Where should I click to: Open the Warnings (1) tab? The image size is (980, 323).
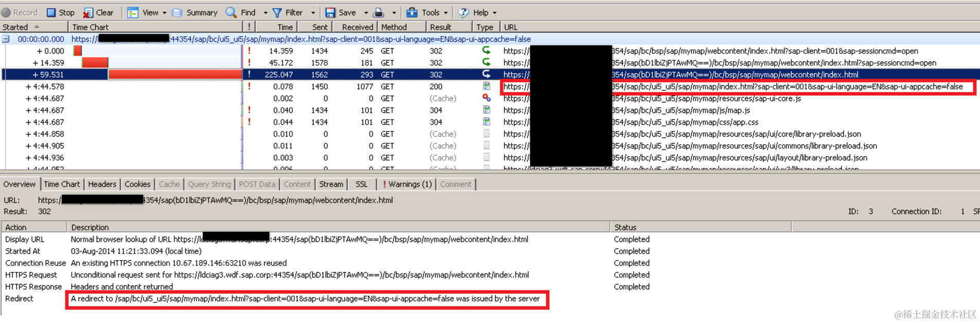[407, 184]
